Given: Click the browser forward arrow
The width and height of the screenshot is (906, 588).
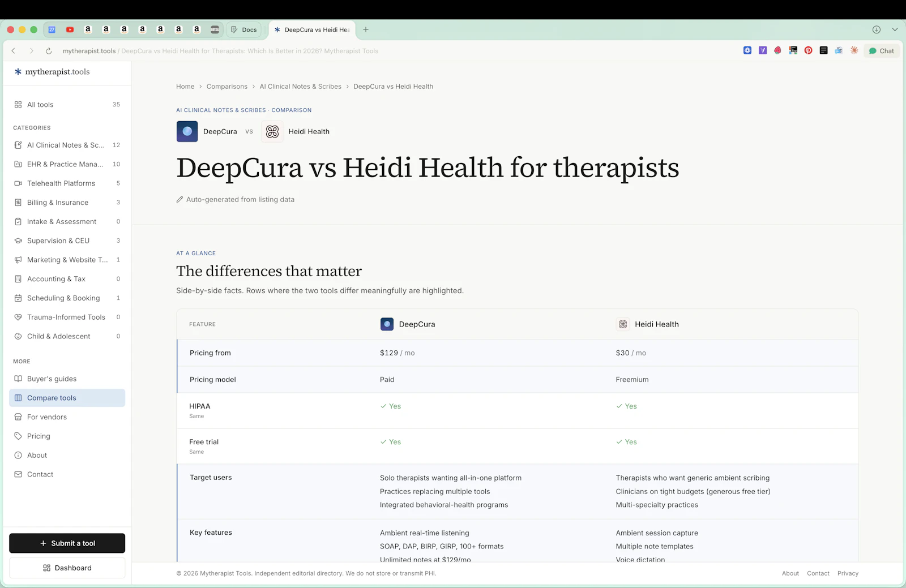Looking at the screenshot, I should coord(32,51).
